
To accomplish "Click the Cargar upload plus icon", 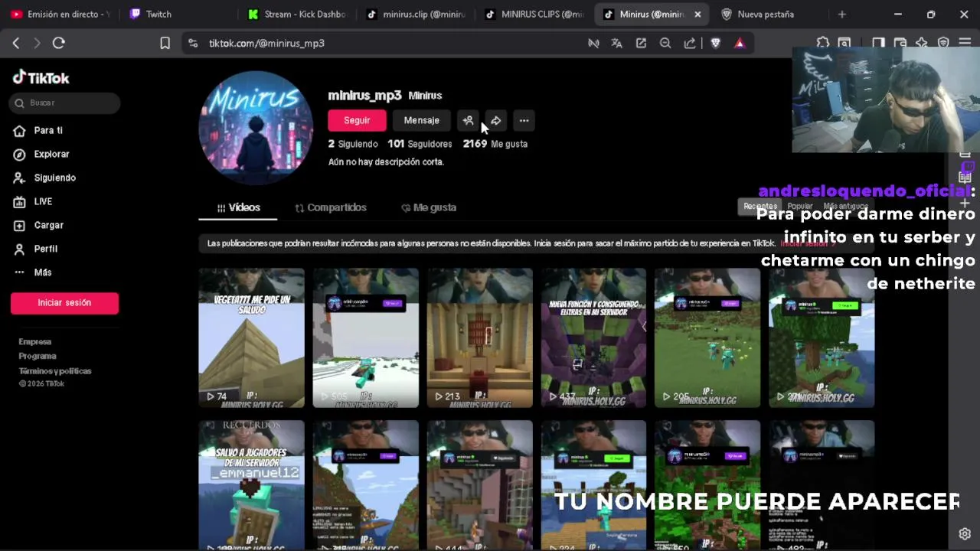I will (19, 226).
